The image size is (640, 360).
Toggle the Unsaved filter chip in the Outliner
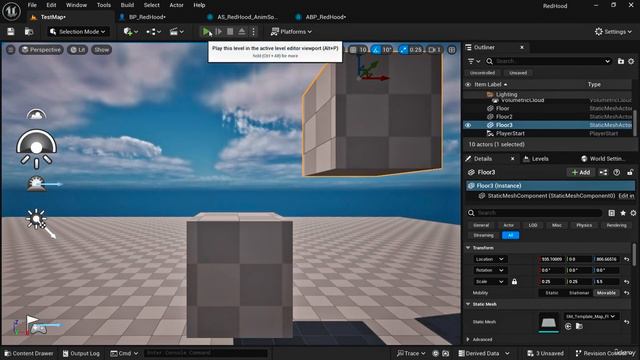pos(518,73)
